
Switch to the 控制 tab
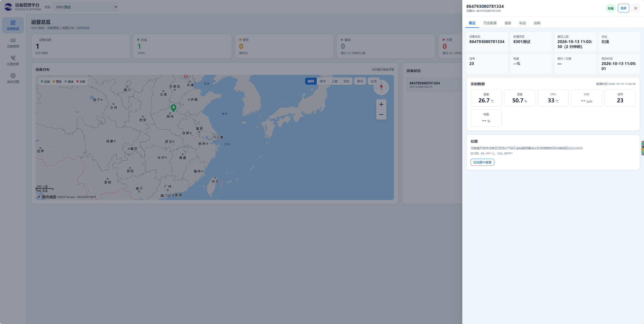pos(537,23)
